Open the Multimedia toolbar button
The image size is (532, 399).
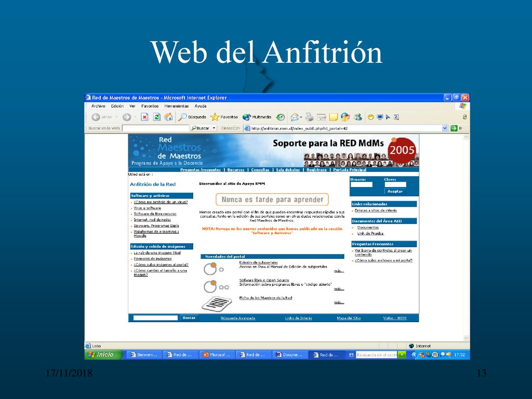257,117
